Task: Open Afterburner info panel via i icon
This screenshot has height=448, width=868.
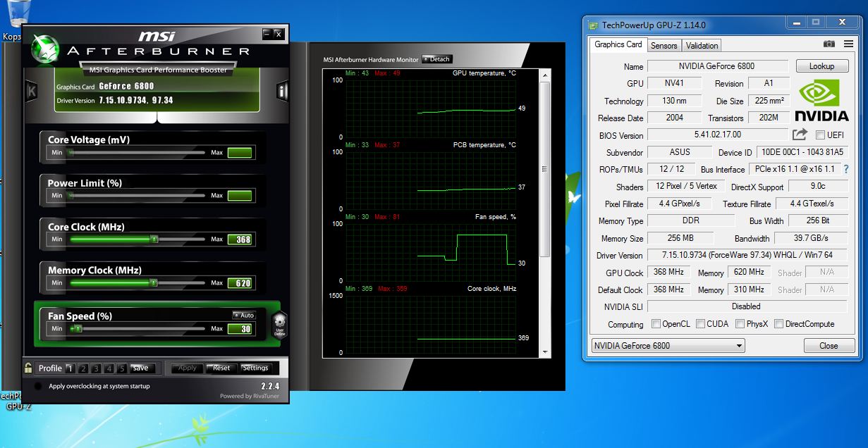Action: click(282, 91)
